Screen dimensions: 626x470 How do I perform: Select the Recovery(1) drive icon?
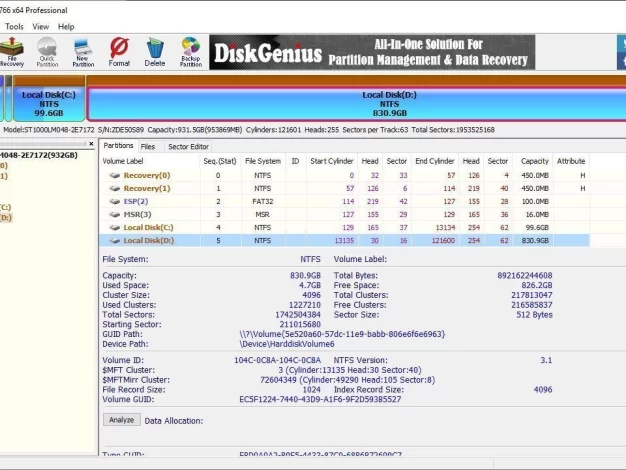tap(115, 188)
